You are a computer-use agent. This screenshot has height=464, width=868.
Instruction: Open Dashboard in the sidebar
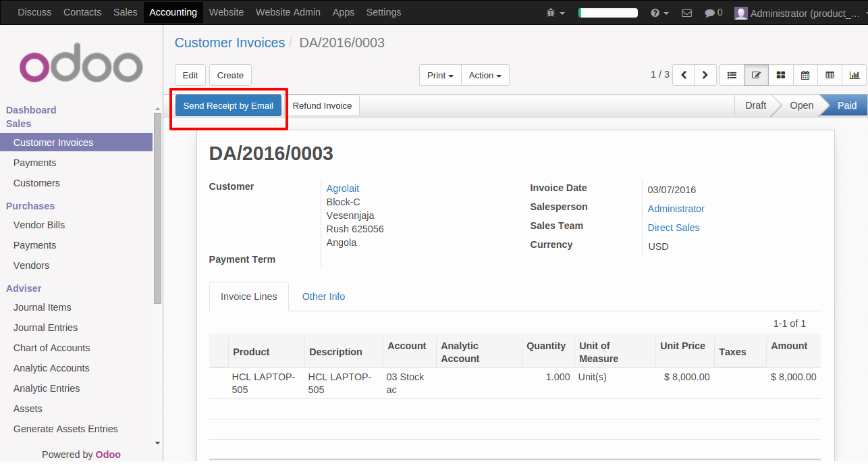[x=31, y=110]
